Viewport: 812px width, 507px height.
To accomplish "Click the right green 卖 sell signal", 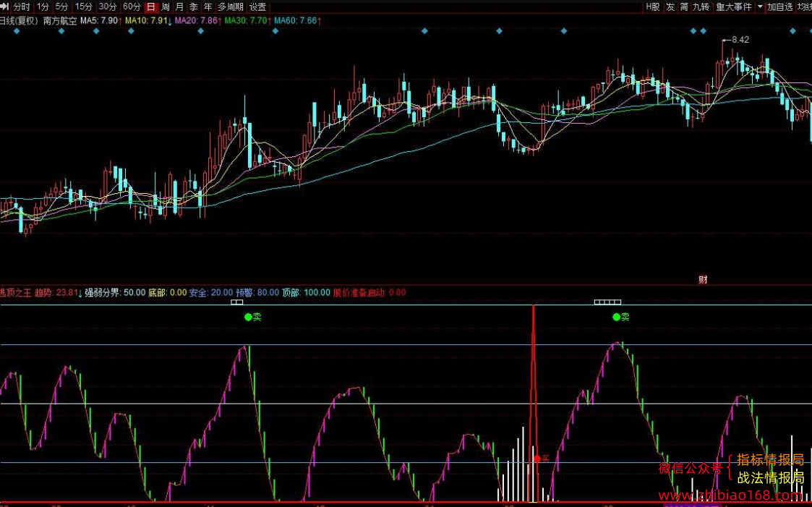I will pyautogui.click(x=620, y=317).
